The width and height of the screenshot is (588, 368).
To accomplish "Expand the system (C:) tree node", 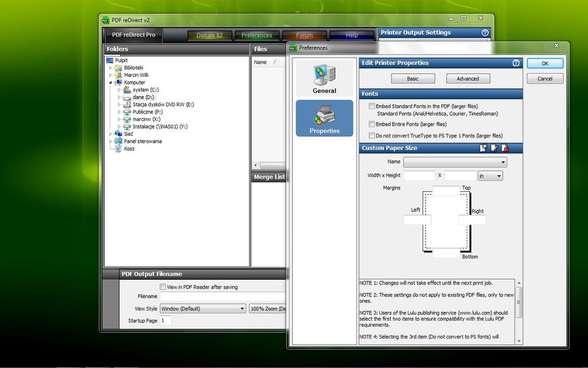I will [x=119, y=90].
